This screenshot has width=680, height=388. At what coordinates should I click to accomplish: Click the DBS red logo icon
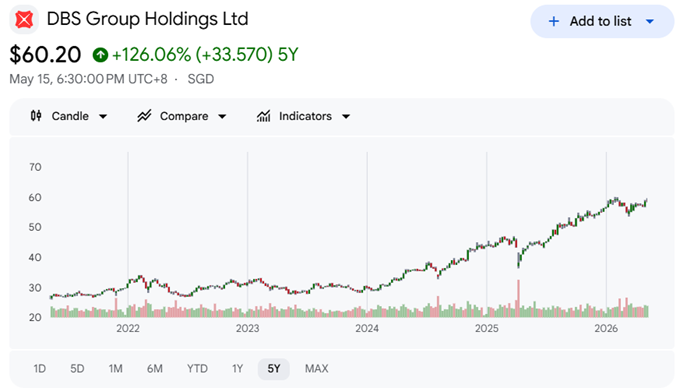[x=24, y=20]
